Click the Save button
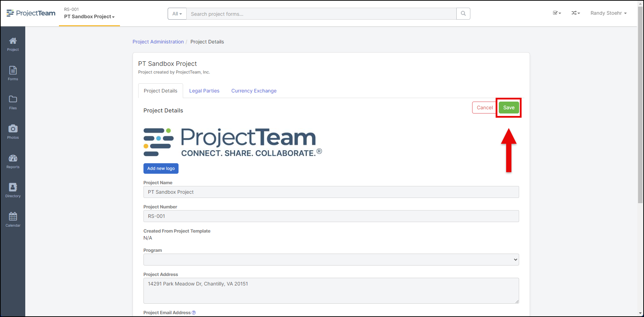This screenshot has width=644, height=317. coord(509,108)
